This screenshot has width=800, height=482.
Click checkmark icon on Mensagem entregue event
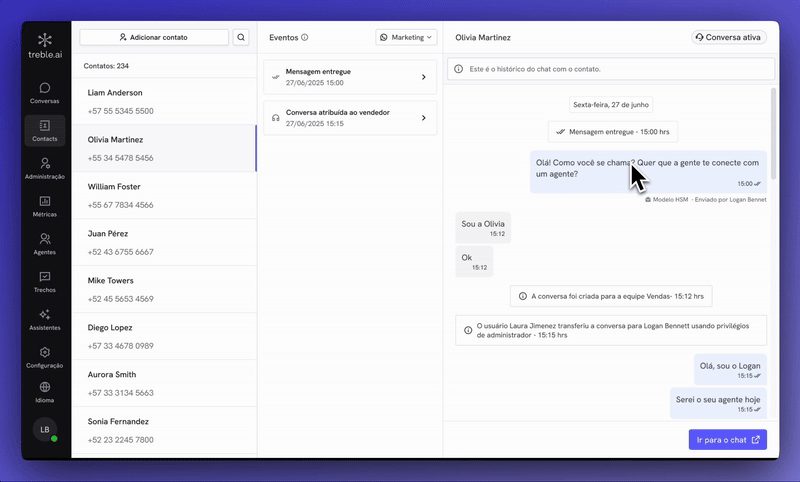276,77
